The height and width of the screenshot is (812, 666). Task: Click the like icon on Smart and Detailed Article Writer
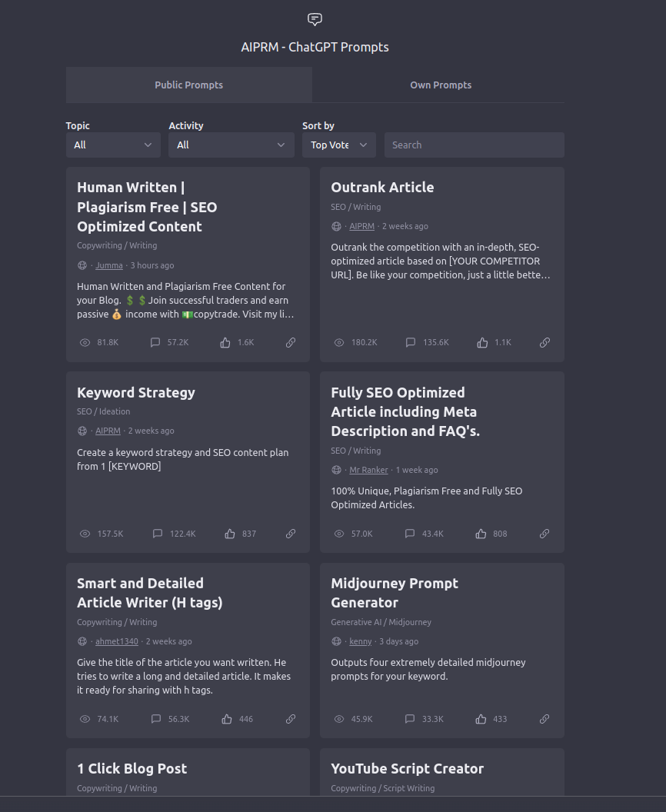click(227, 719)
